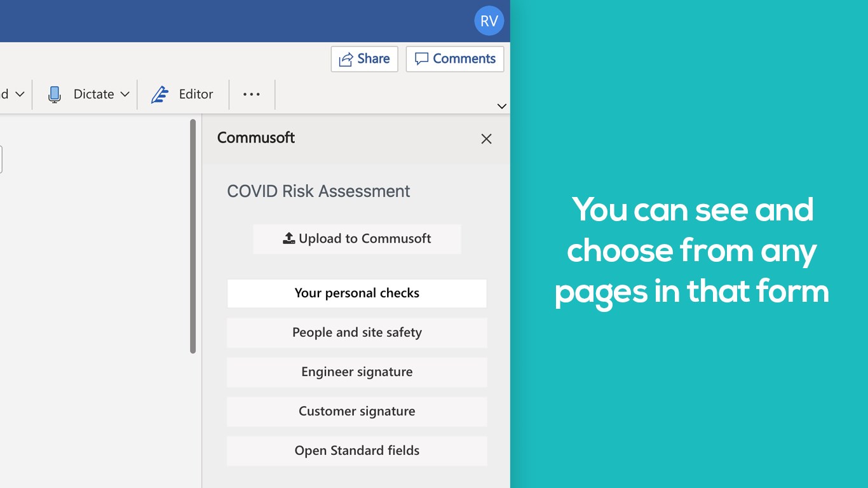
Task: Expand the Dictate dropdown arrow
Action: click(125, 95)
